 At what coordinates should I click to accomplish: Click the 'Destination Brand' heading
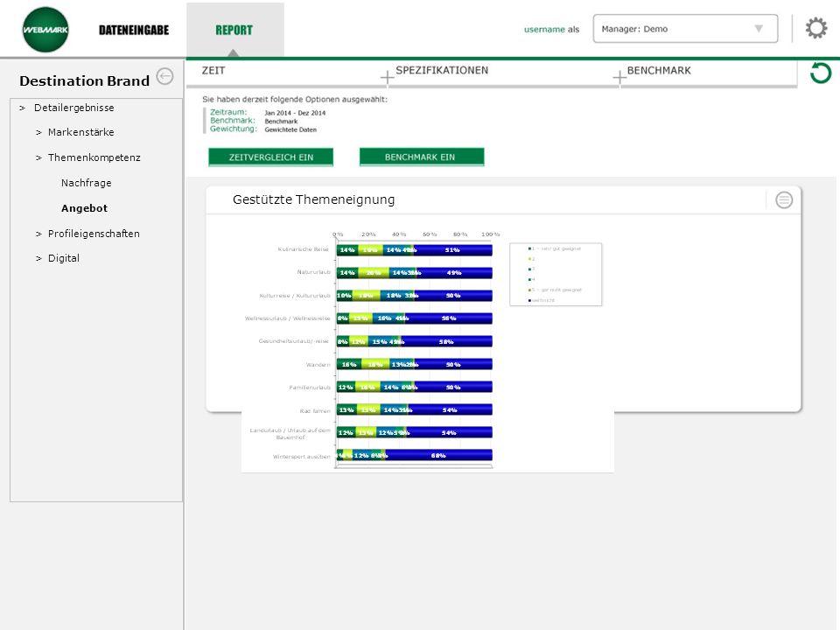[85, 80]
